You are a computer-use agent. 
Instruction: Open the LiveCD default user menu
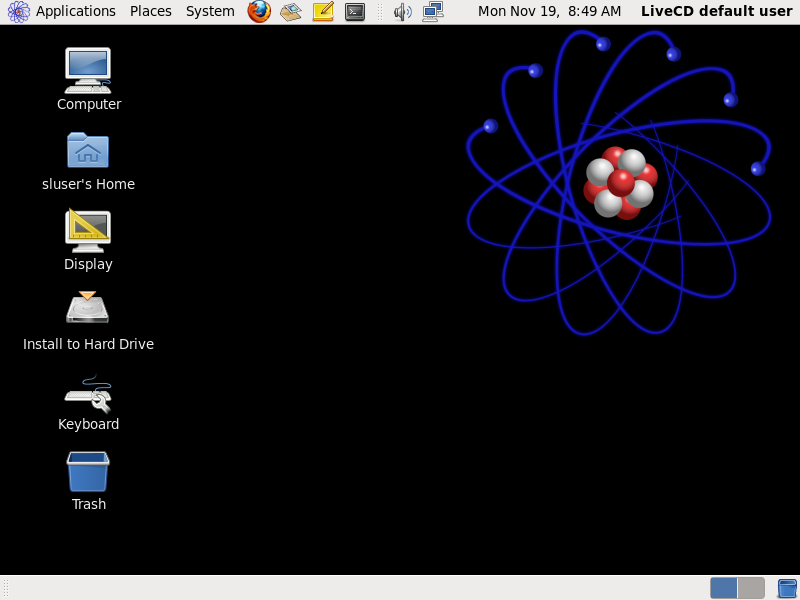pyautogui.click(x=716, y=11)
